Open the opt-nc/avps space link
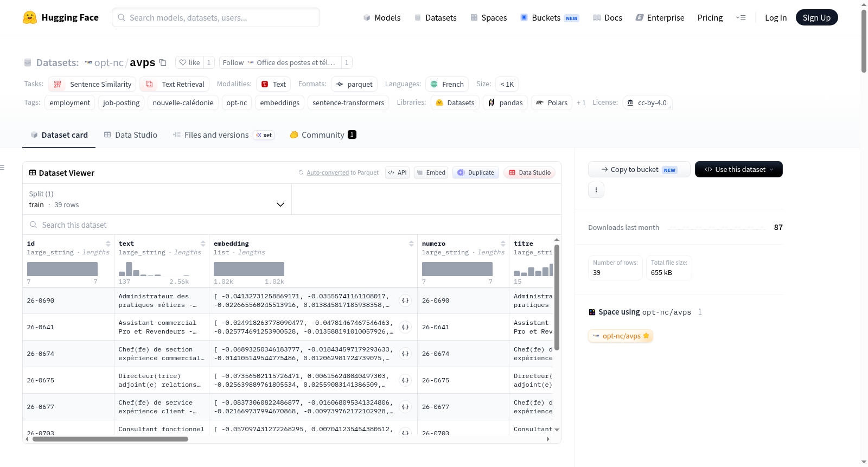The image size is (868, 467). coord(621,336)
